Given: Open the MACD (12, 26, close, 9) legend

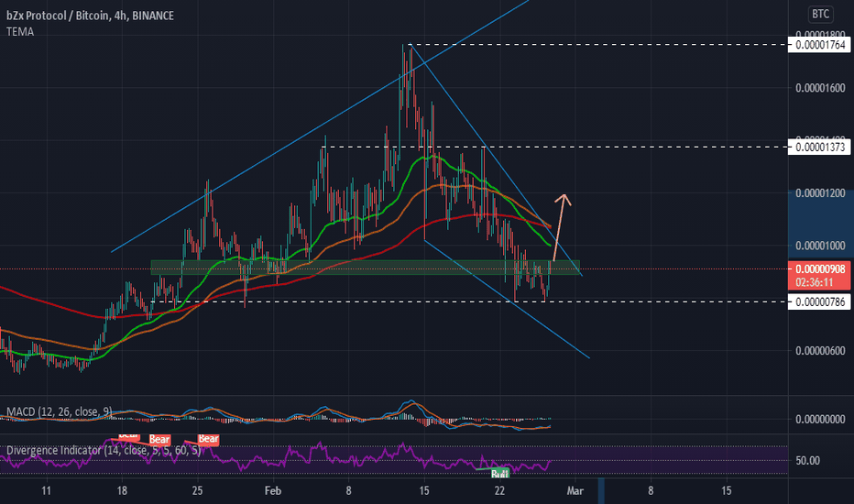Looking at the screenshot, I should 60,412.
